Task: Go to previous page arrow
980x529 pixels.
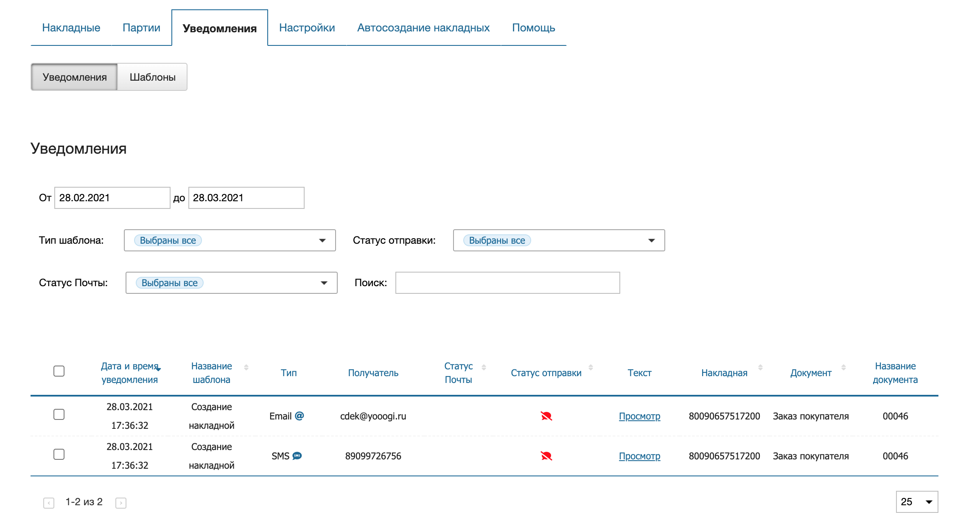Action: click(x=49, y=503)
